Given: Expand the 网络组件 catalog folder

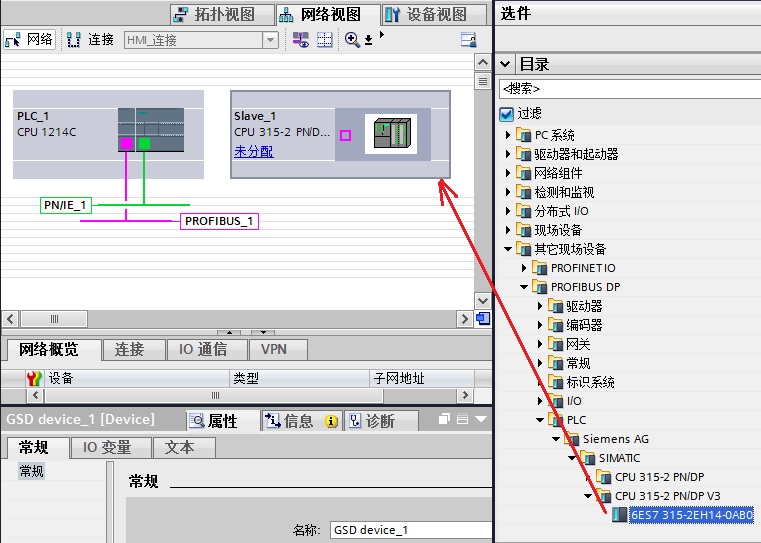Looking at the screenshot, I should [x=508, y=173].
